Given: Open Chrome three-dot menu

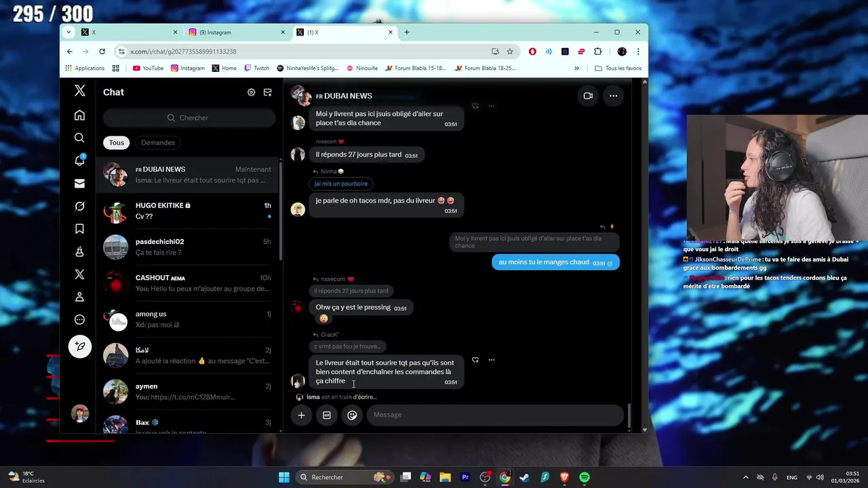Looking at the screenshot, I should [638, 52].
